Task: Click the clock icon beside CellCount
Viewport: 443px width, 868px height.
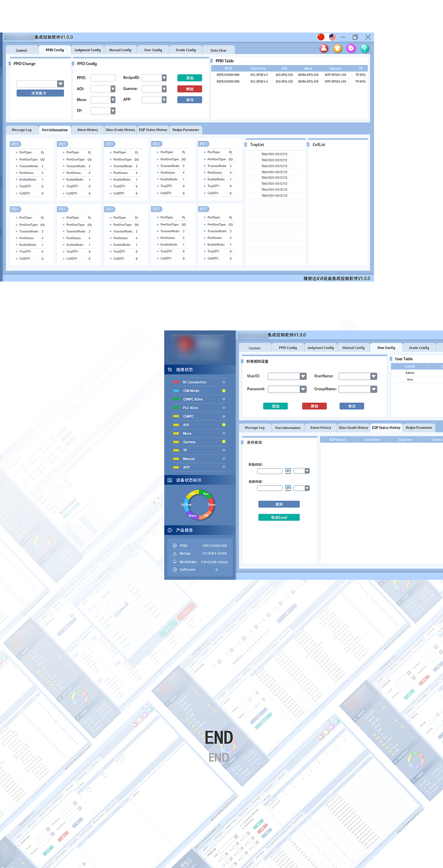Action: click(x=174, y=570)
